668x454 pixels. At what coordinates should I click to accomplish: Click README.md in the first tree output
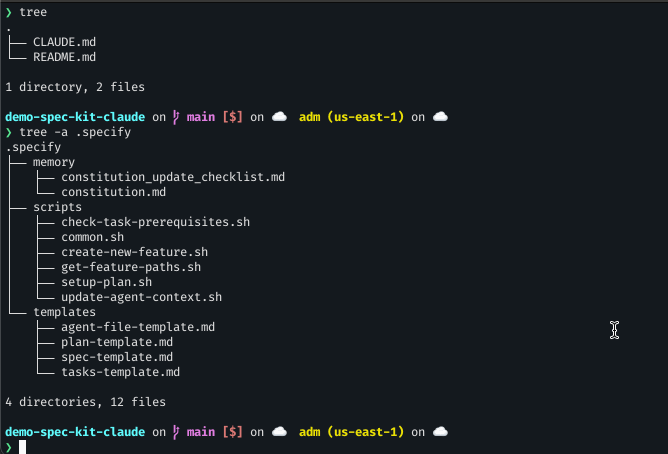64,57
